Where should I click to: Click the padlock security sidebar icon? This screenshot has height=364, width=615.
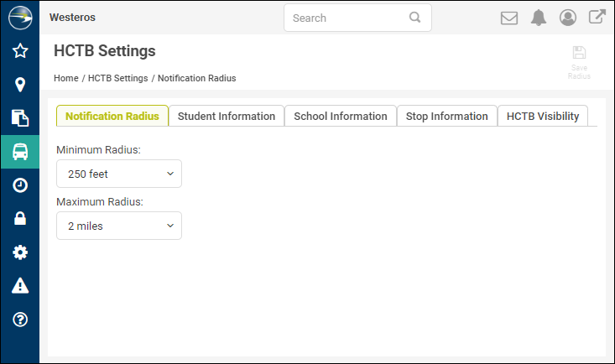pyautogui.click(x=20, y=218)
